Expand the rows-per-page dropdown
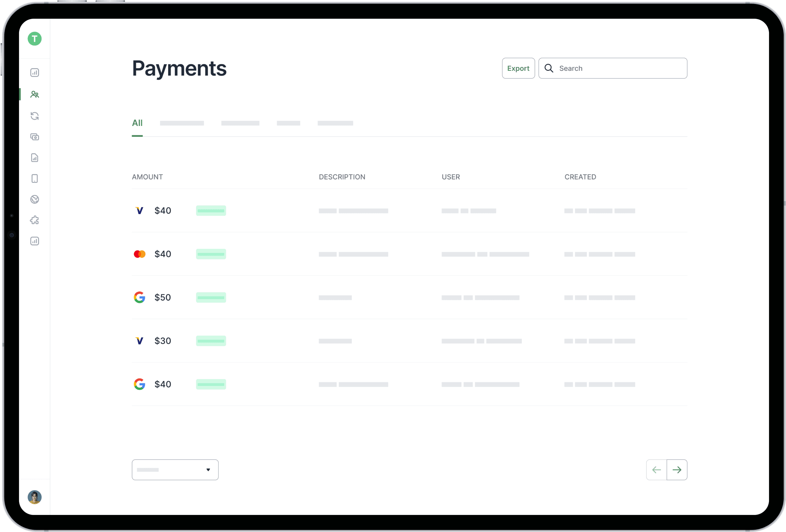 coord(170,470)
